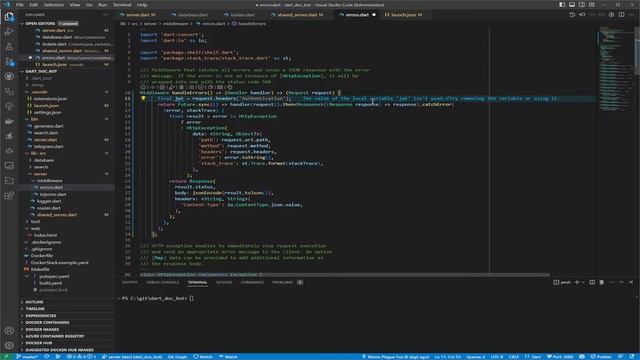Open Prettier status in status bar
Image resolution: width=640 pixels, height=360 pixels.
602,357
